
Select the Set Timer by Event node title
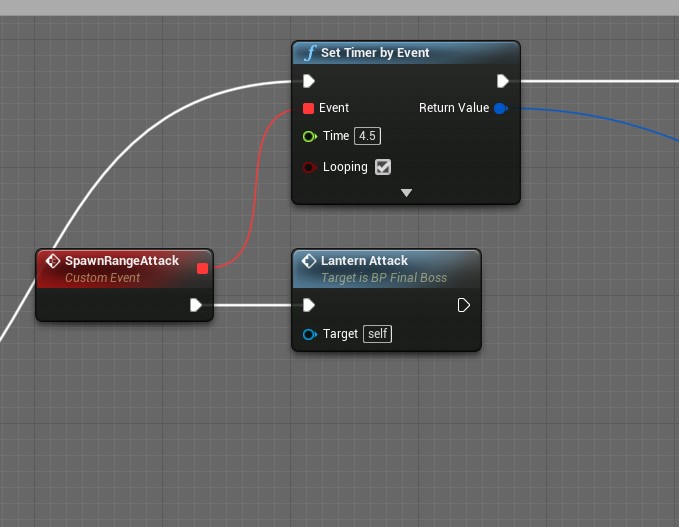pyautogui.click(x=375, y=53)
